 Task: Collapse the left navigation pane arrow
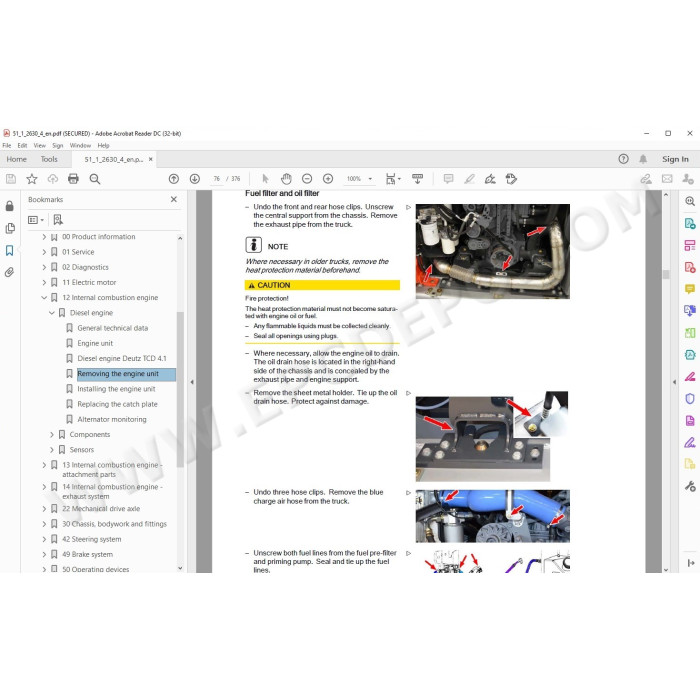click(192, 382)
